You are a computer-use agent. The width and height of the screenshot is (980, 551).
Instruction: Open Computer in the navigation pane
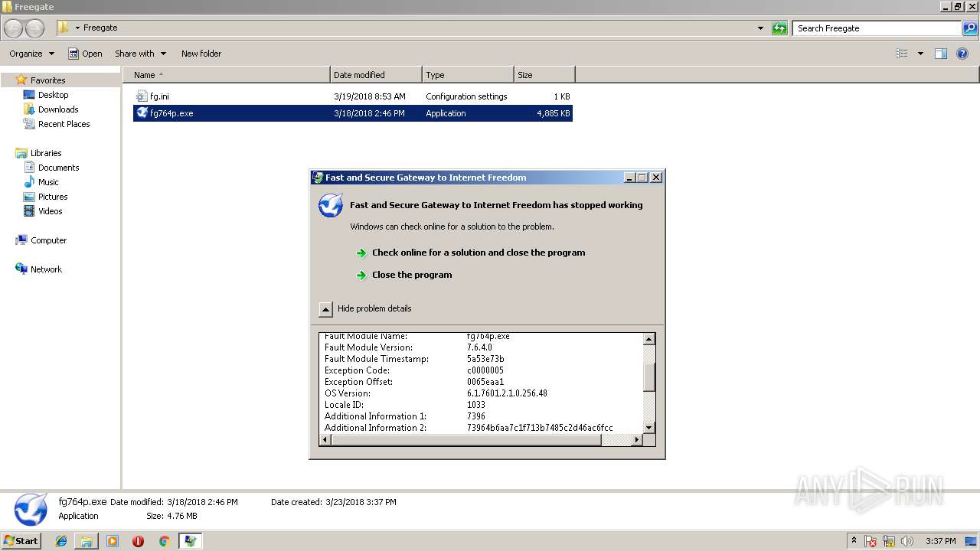[x=48, y=240]
